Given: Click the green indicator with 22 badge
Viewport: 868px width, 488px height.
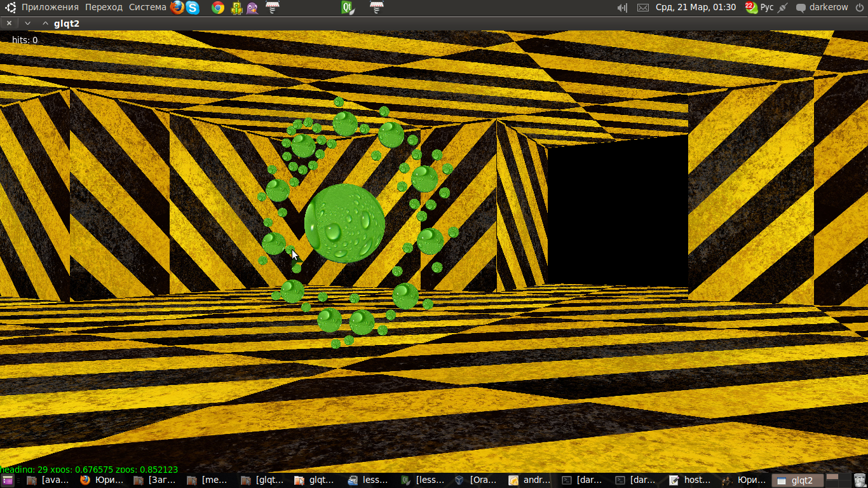Looking at the screenshot, I should tap(751, 8).
